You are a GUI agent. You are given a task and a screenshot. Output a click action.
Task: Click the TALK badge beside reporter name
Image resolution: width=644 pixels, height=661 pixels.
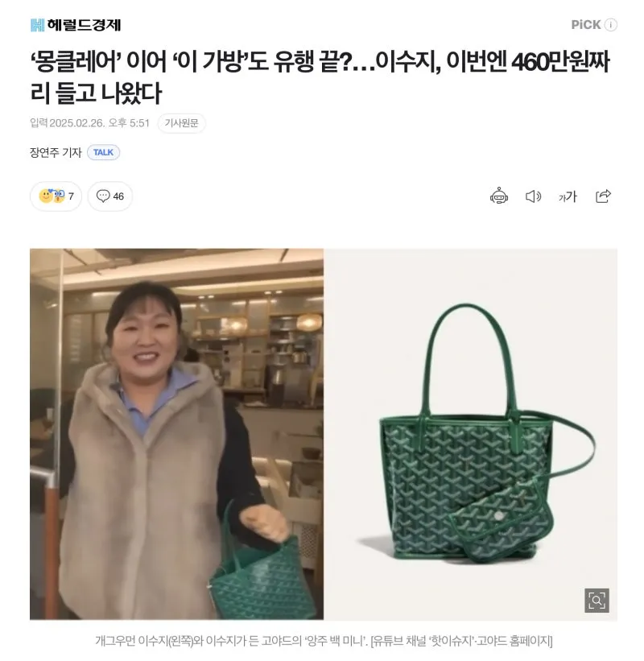coord(103,152)
